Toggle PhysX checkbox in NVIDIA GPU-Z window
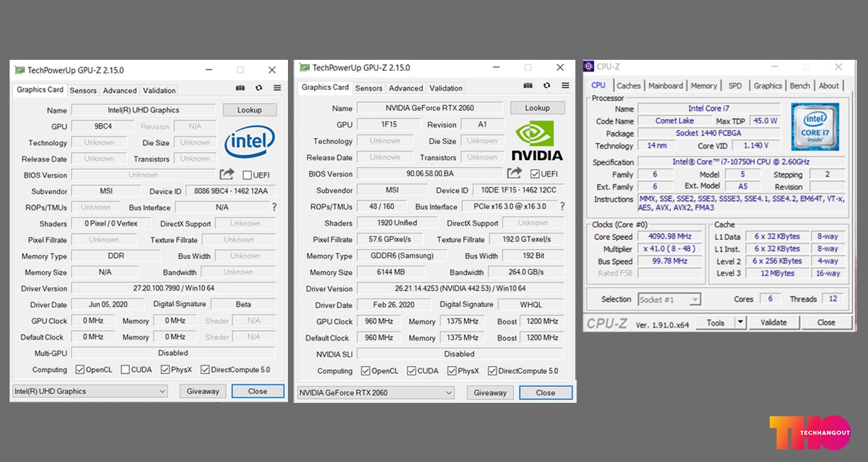This screenshot has height=462, width=868. tap(452, 371)
